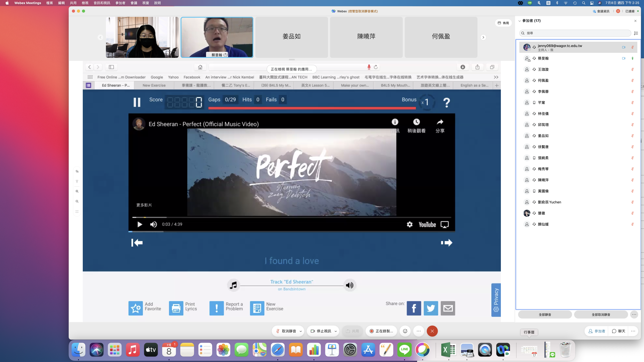This screenshot has height=362, width=644.
Task: Open the 佈局 layout options
Action: (x=503, y=23)
